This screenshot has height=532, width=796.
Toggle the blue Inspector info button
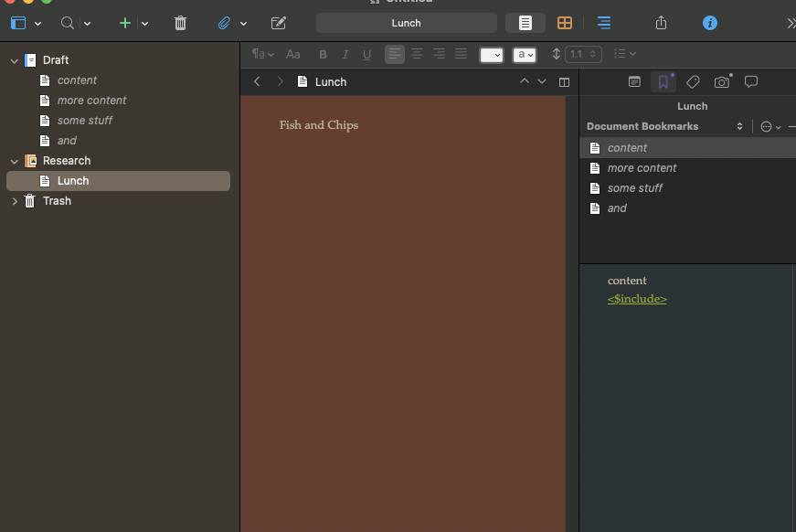(x=709, y=23)
